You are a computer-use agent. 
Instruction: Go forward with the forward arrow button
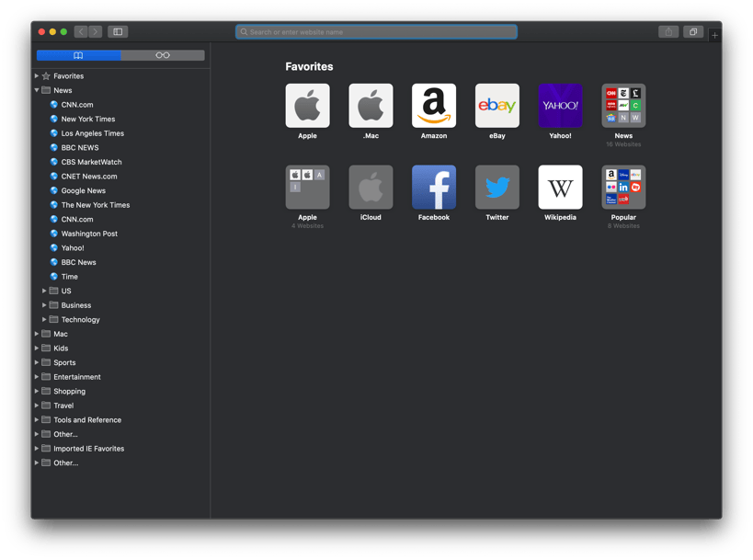95,31
